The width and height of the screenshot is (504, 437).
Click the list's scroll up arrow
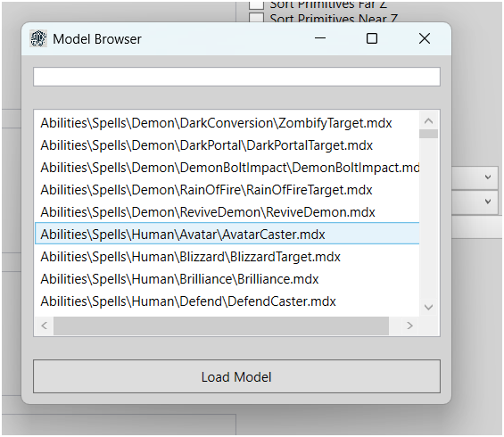coord(428,121)
